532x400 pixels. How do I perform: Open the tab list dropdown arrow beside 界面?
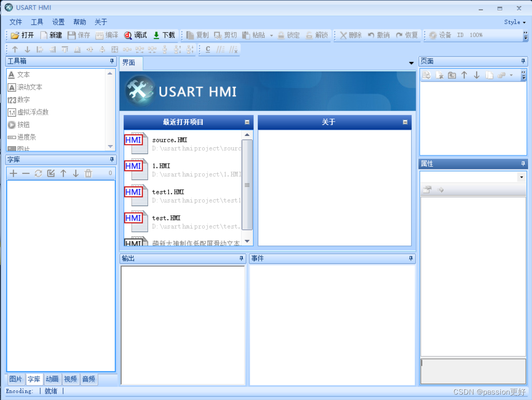pos(411,63)
